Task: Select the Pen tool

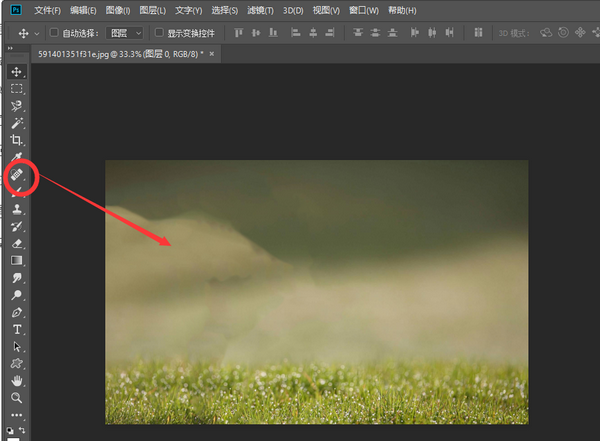Action: point(17,312)
